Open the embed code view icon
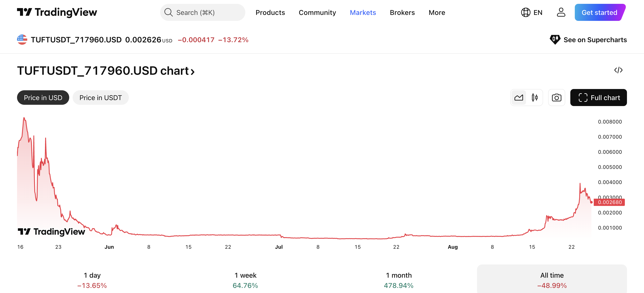This screenshot has width=644, height=293. point(618,70)
